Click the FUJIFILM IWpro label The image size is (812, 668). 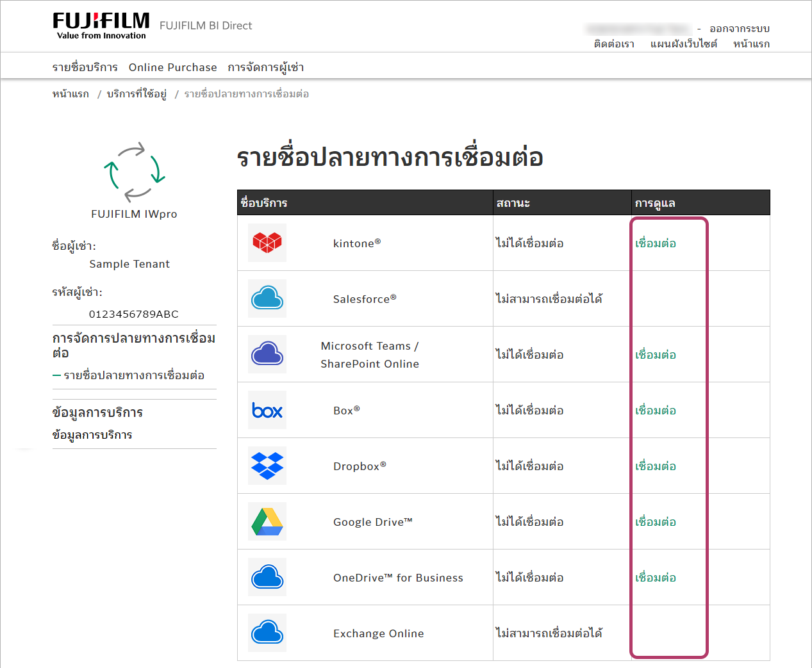(134, 214)
